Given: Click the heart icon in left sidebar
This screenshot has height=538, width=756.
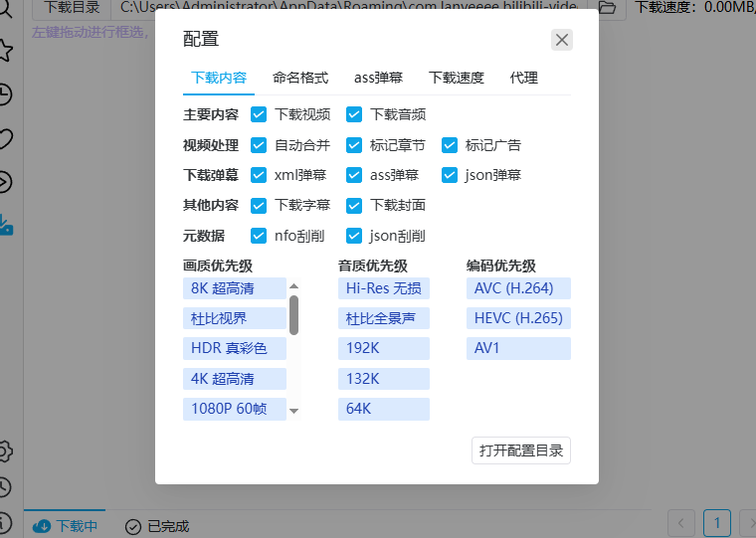Looking at the screenshot, I should coord(5,138).
